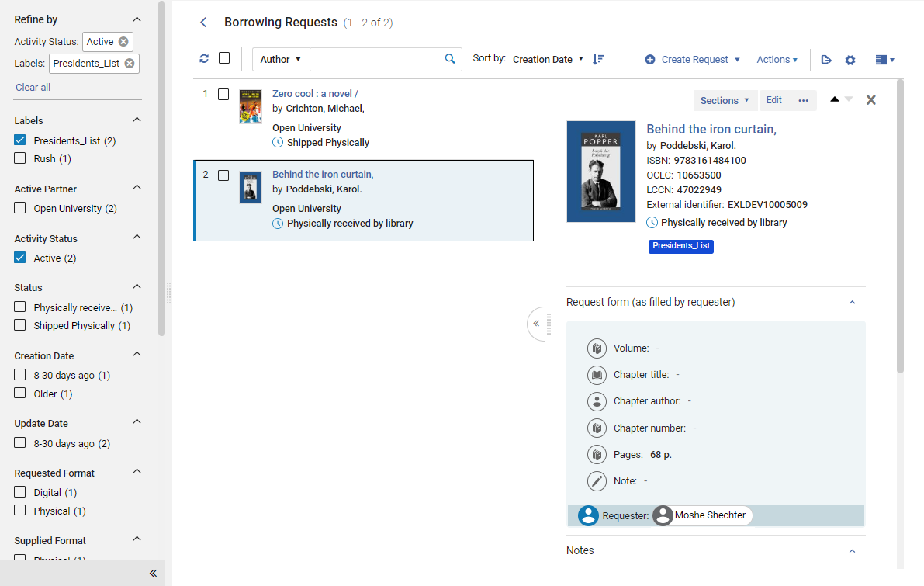924x586 pixels.
Task: Open the Sections menu
Action: pyautogui.click(x=725, y=100)
